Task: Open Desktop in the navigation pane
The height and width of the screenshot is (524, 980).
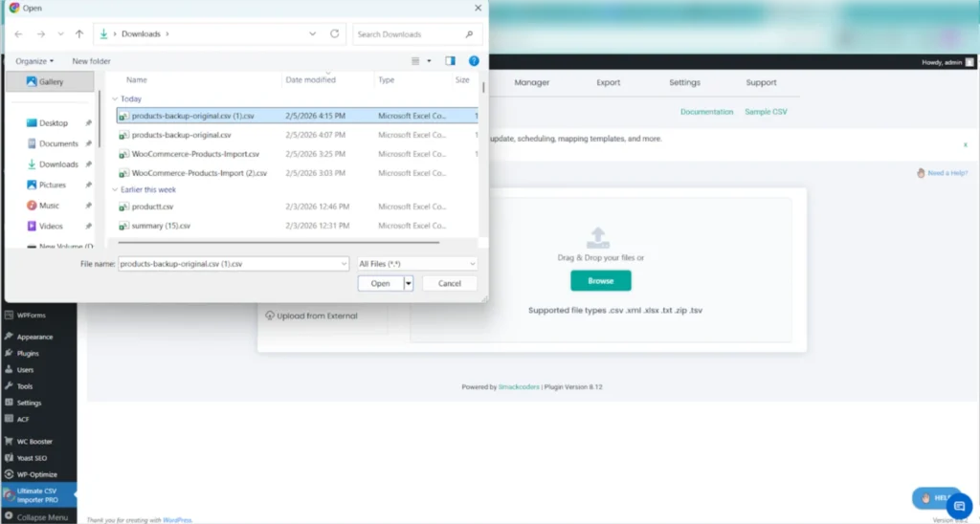Action: pyautogui.click(x=54, y=123)
